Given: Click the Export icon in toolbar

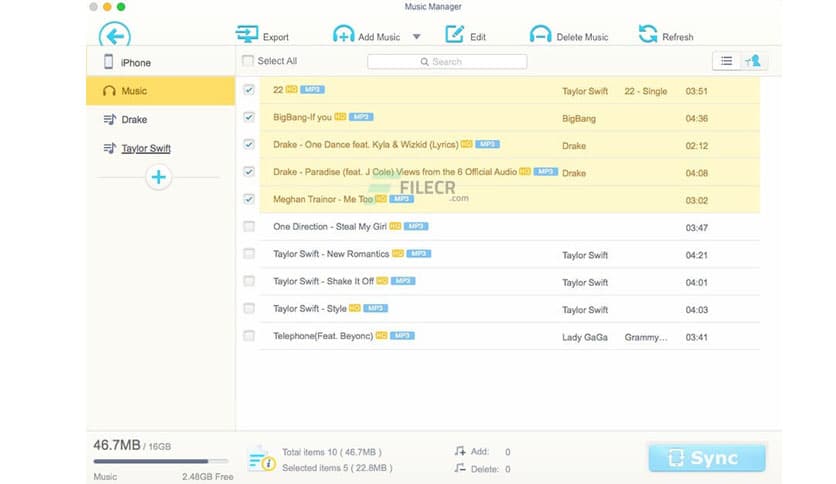Looking at the screenshot, I should (x=247, y=35).
